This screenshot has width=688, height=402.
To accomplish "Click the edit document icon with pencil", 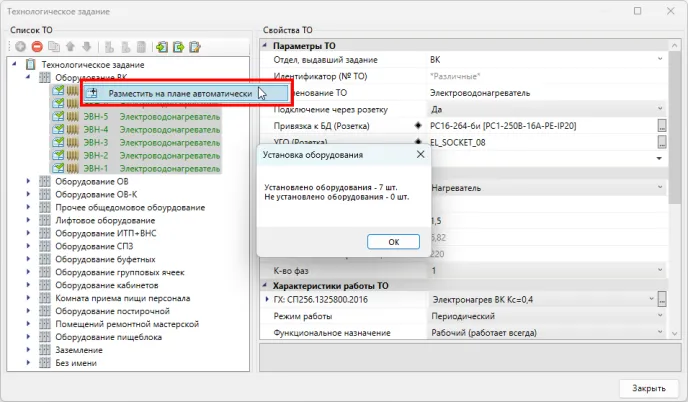I will point(195,46).
